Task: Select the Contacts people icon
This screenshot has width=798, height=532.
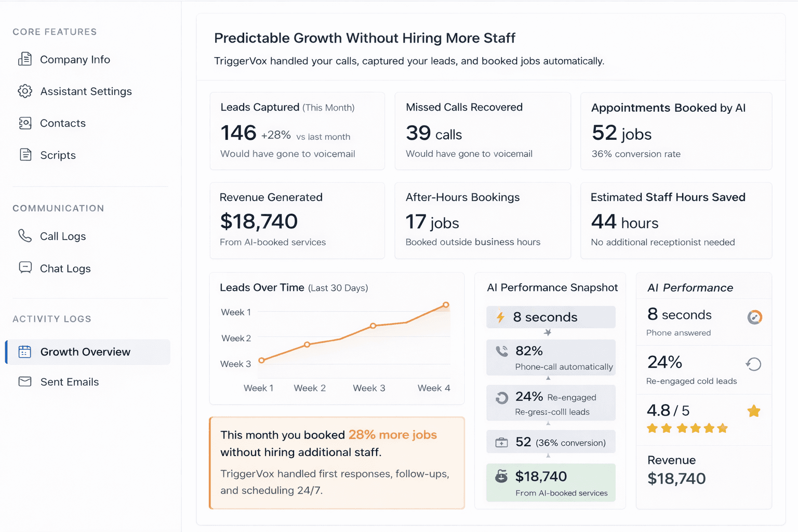Action: click(24, 123)
